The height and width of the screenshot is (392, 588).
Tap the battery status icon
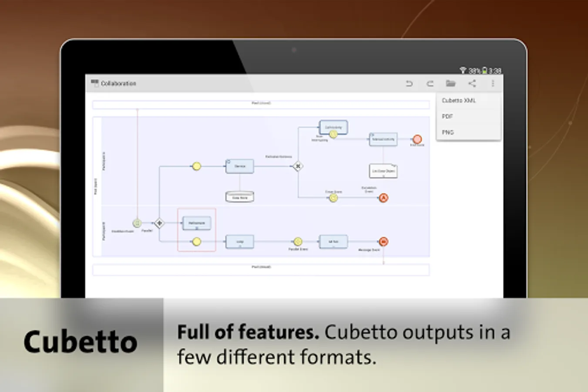click(x=484, y=70)
